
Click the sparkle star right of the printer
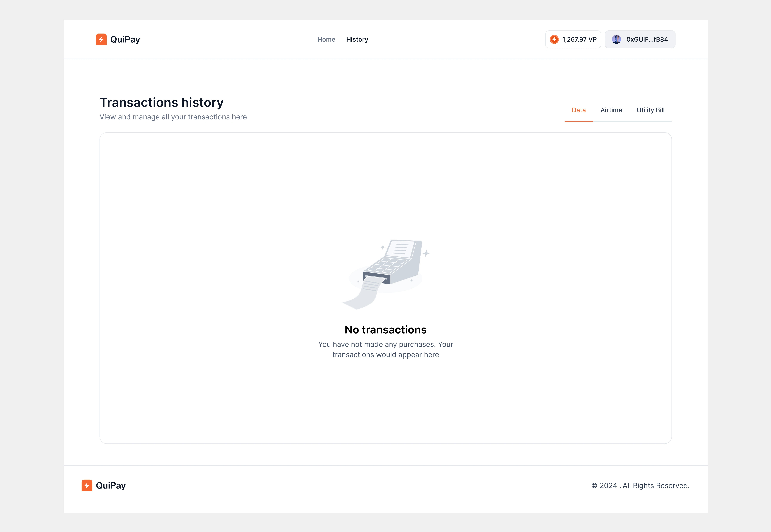(x=426, y=253)
